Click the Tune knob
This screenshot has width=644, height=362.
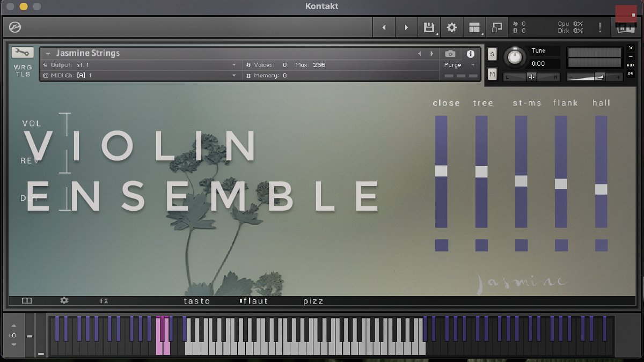515,56
